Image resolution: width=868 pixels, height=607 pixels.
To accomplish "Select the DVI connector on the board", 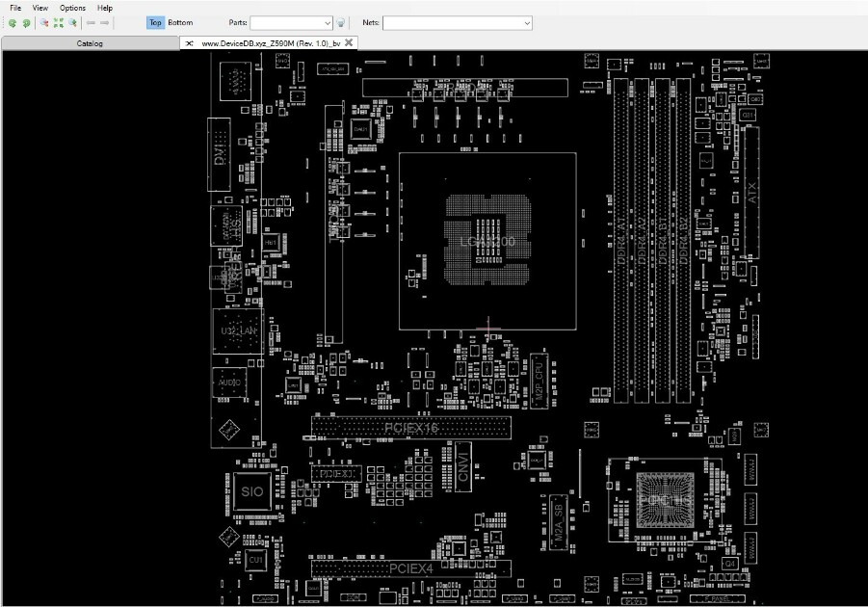I will pyautogui.click(x=220, y=154).
